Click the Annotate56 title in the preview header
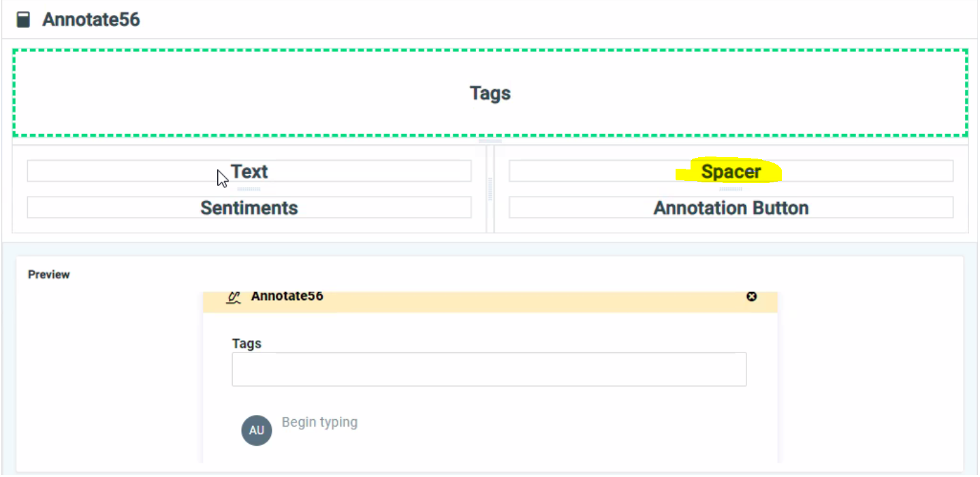This screenshot has width=980, height=477. point(287,297)
